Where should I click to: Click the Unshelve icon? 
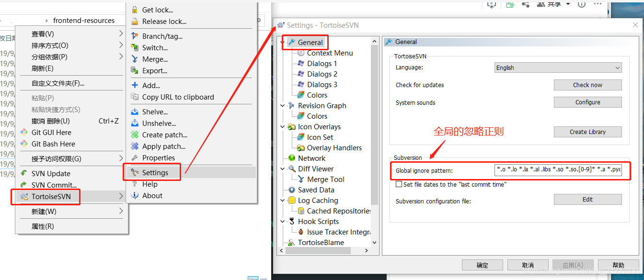point(135,123)
